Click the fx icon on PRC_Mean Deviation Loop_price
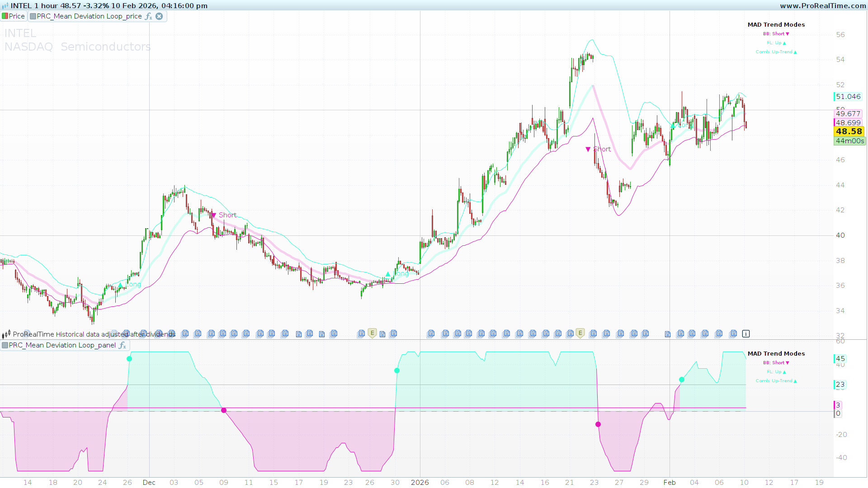The width and height of the screenshot is (868, 488). tap(148, 16)
